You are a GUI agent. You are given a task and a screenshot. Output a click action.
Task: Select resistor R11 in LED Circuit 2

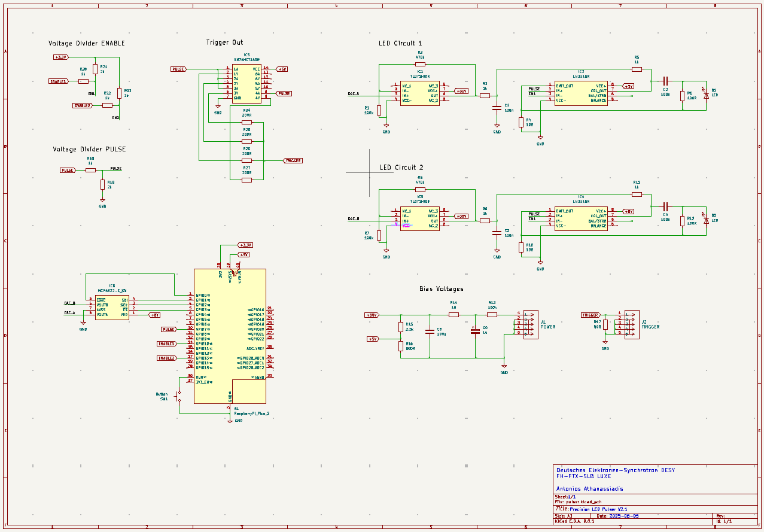[637, 194]
